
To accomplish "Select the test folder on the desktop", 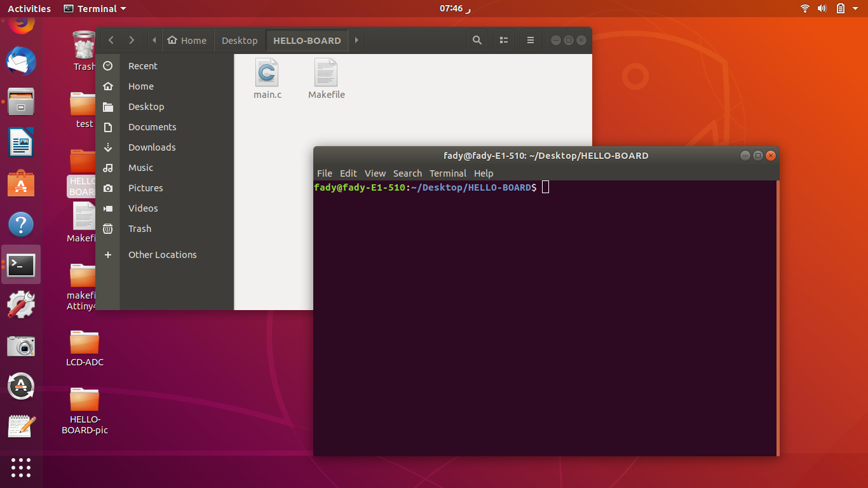I will click(85, 109).
